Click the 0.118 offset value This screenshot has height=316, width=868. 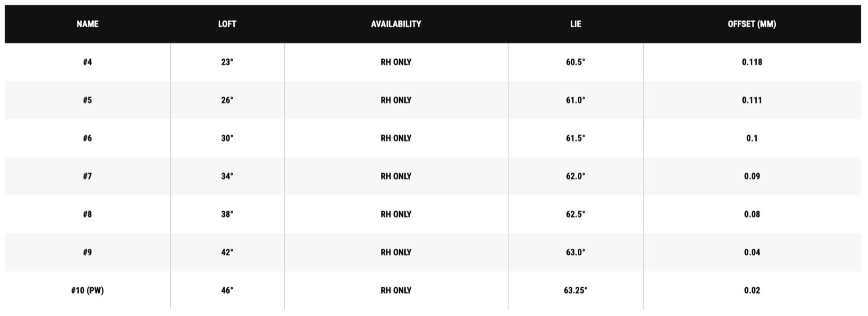(752, 62)
